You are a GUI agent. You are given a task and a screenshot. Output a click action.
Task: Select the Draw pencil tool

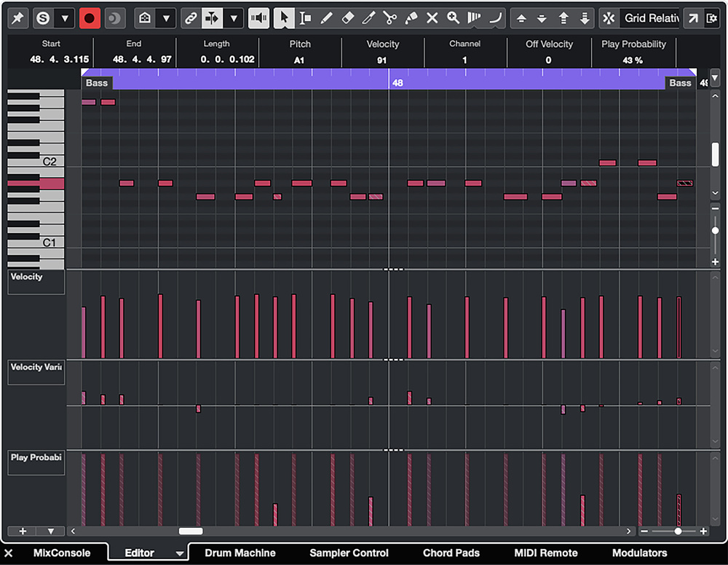pyautogui.click(x=326, y=17)
